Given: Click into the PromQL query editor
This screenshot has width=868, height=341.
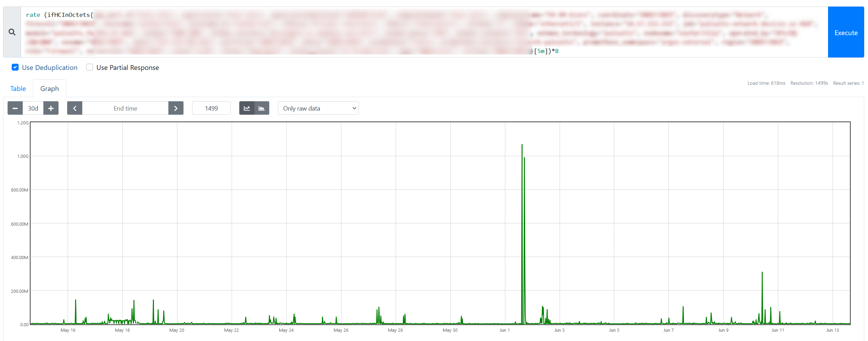Looking at the screenshot, I should click(424, 32).
